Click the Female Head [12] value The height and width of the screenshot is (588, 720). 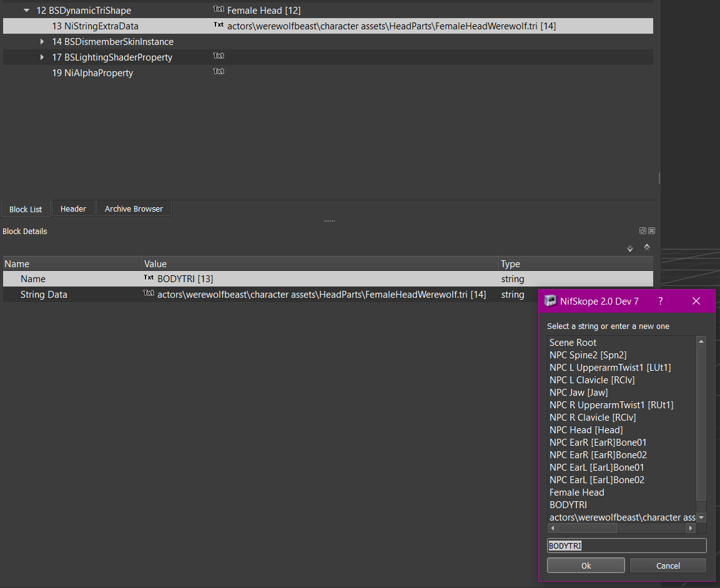tap(264, 11)
